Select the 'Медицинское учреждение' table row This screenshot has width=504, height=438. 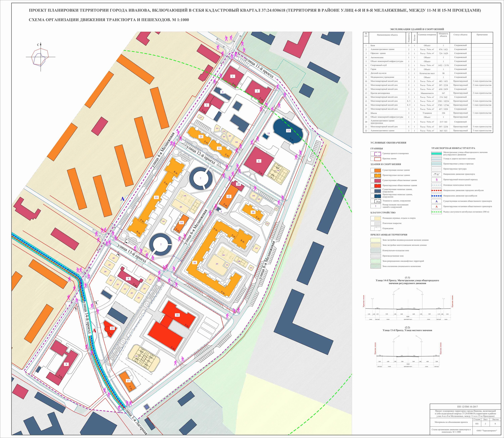(428, 77)
